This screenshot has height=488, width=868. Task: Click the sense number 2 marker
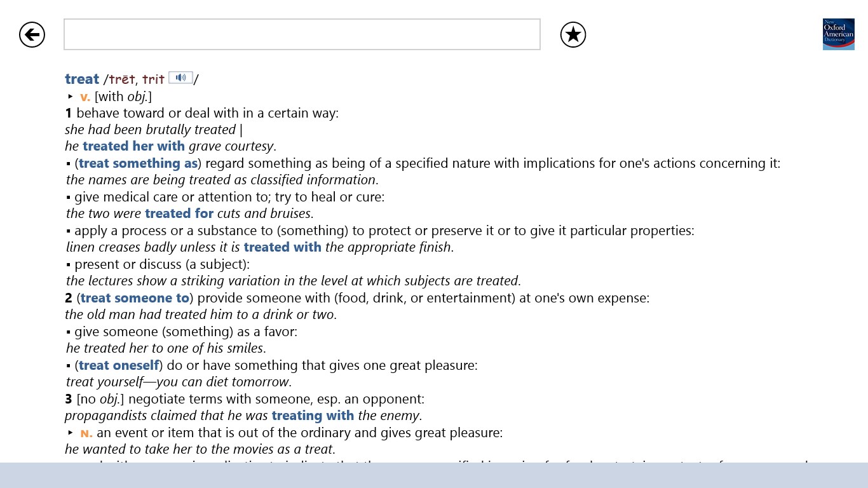pyautogui.click(x=69, y=298)
